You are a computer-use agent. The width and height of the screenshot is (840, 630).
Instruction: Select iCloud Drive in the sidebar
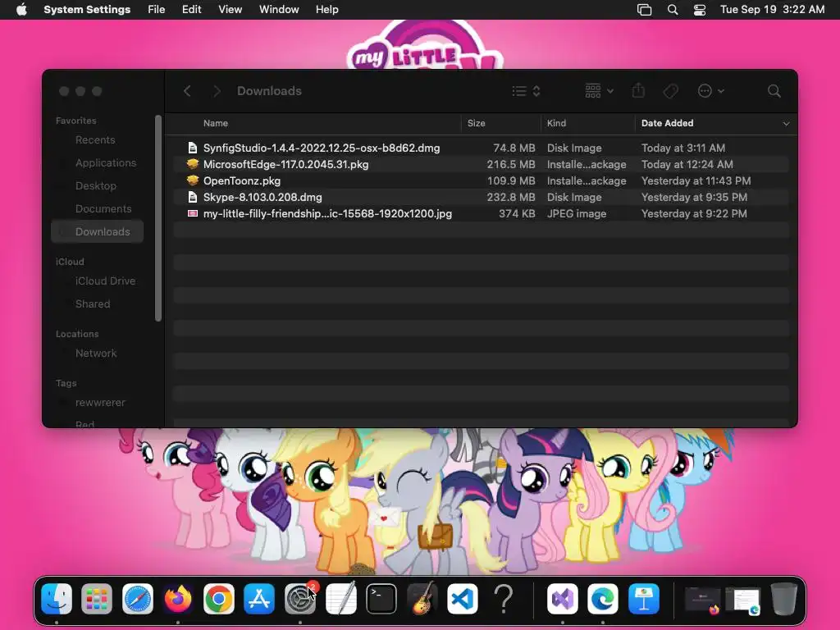pyautogui.click(x=97, y=281)
